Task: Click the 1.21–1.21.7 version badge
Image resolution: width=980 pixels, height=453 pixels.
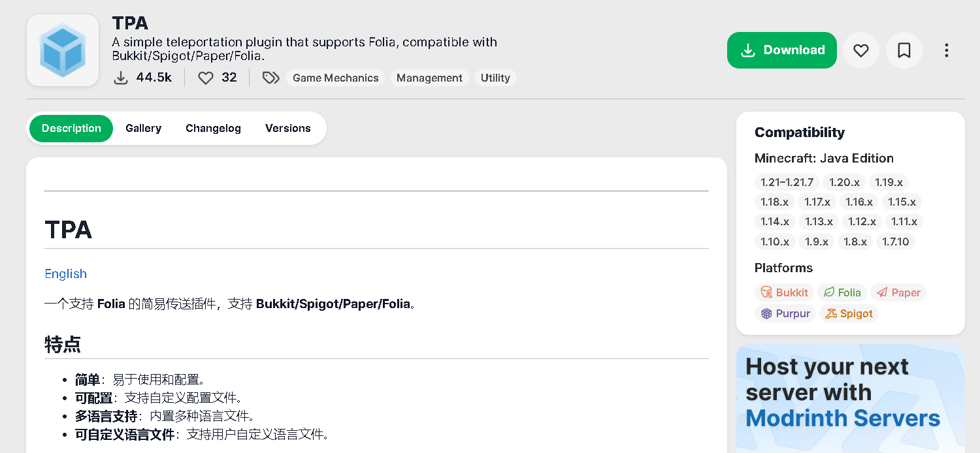Action: point(787,182)
